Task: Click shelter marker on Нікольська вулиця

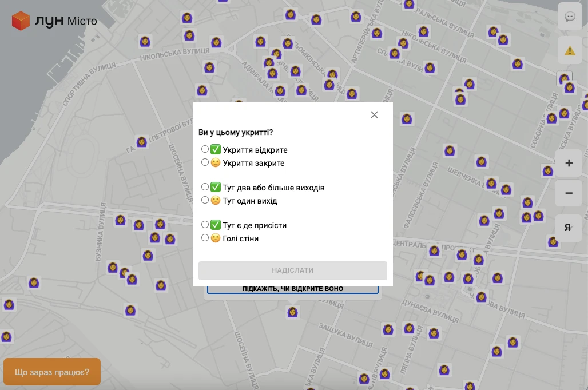Action: point(145,42)
